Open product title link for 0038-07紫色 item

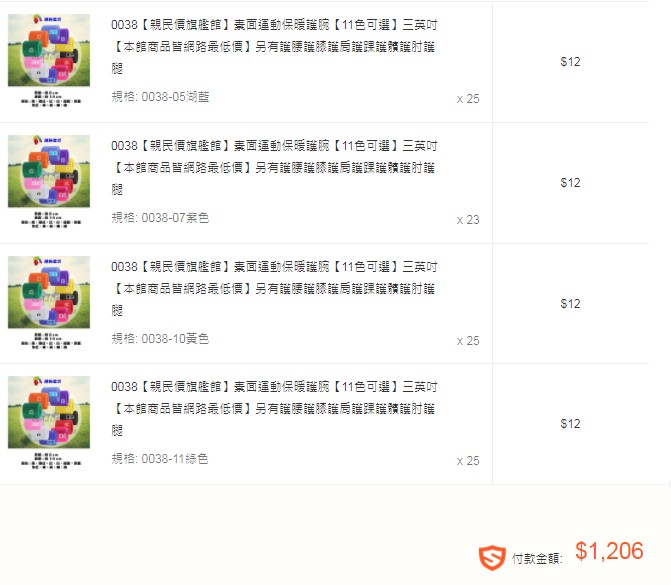point(274,167)
